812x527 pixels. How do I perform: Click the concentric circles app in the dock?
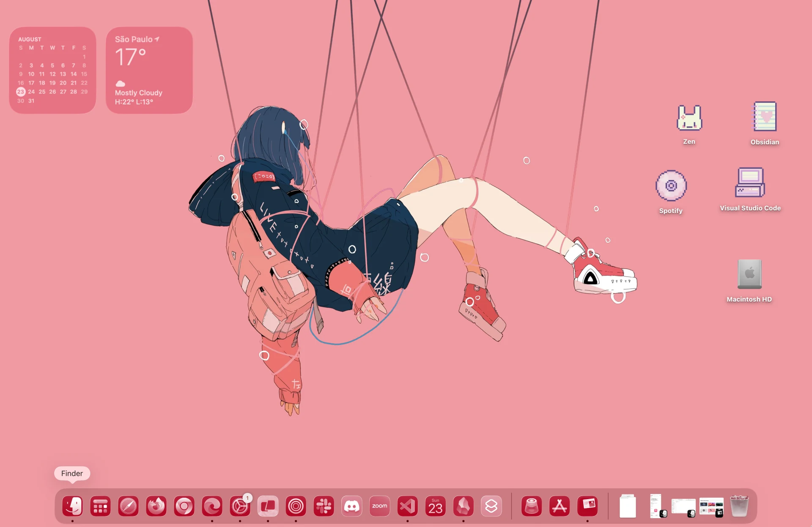click(296, 506)
